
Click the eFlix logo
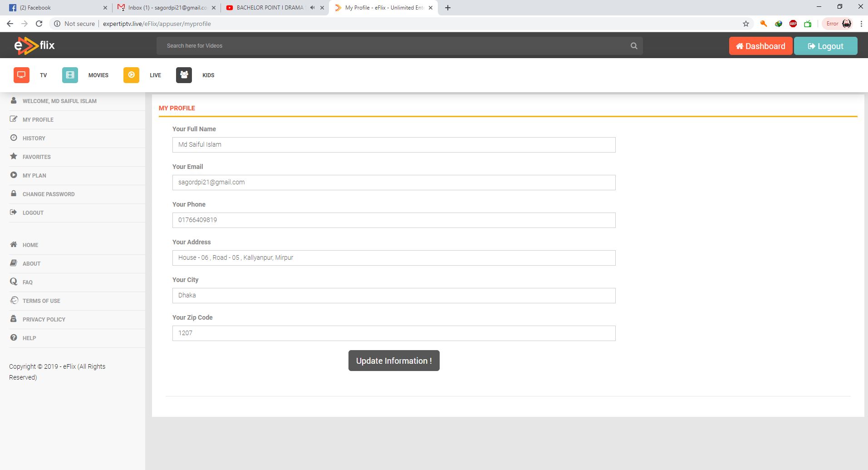click(34, 45)
